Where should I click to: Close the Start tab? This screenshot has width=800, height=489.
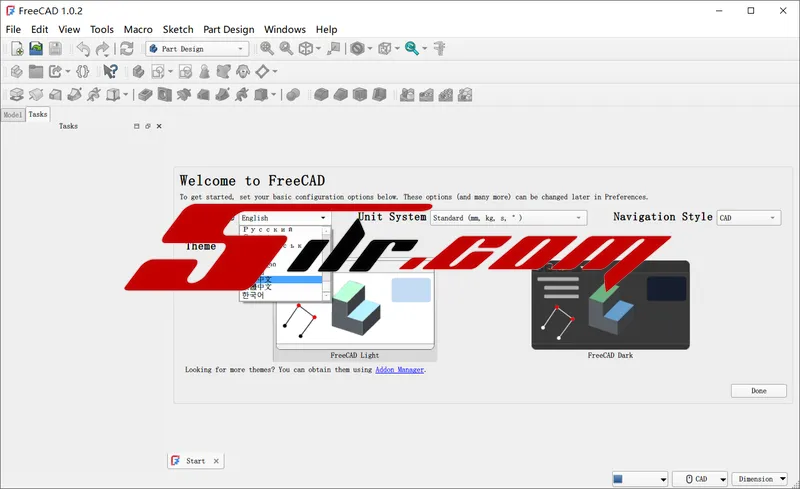point(216,461)
